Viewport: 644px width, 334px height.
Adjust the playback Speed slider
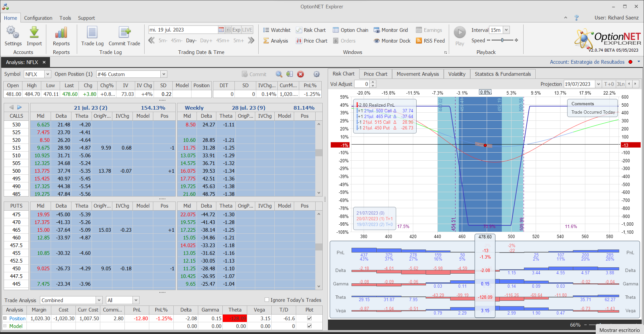[x=502, y=40]
